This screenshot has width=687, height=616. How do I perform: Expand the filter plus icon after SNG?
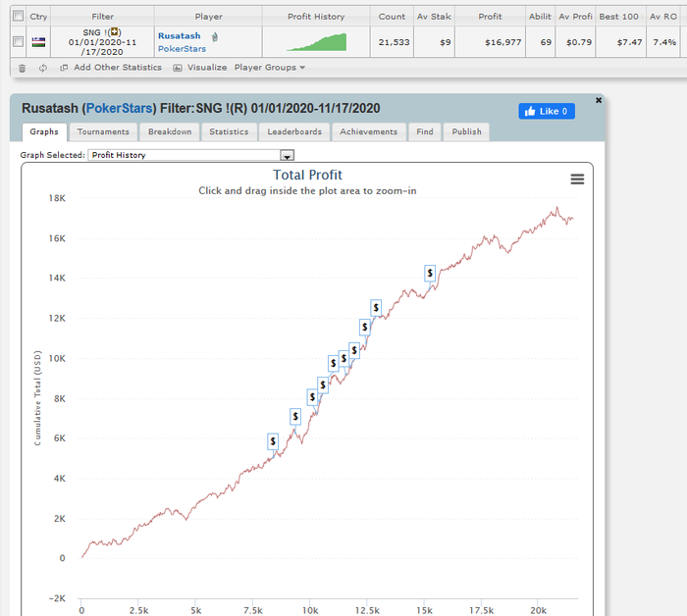pos(115,32)
